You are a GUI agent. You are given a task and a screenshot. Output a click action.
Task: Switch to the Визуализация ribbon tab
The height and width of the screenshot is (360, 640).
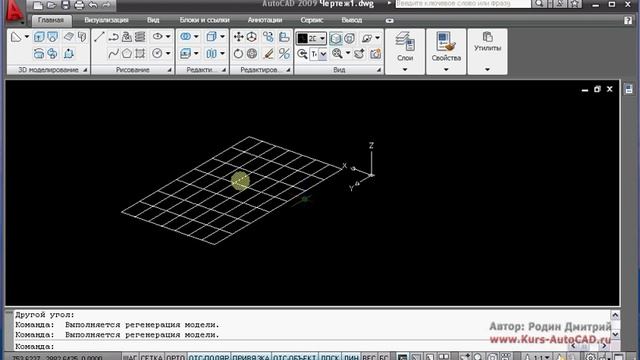106,20
